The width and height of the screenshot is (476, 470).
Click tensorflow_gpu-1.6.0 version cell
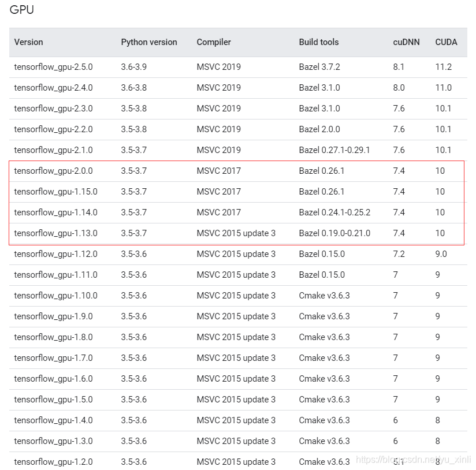pos(53,379)
